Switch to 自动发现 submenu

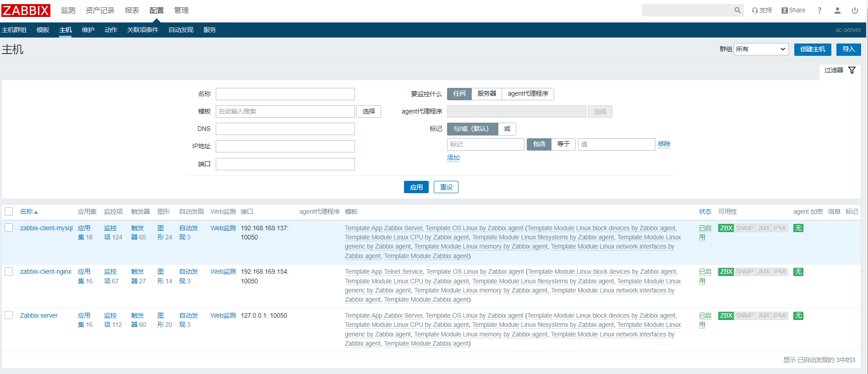(x=181, y=30)
